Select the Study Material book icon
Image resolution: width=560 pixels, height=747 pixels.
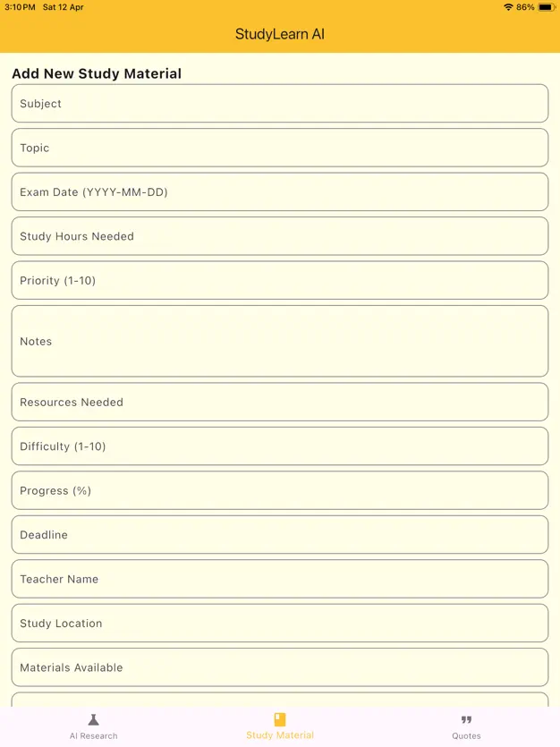(280, 719)
